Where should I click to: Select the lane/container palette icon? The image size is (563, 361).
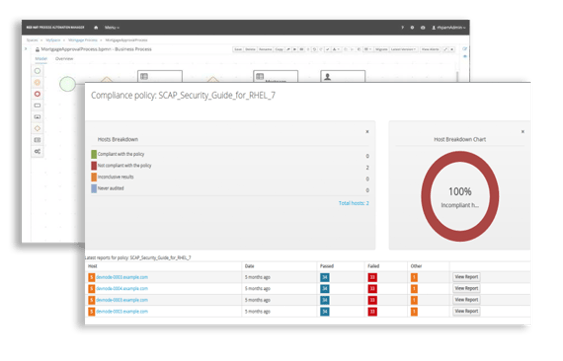[x=37, y=140]
